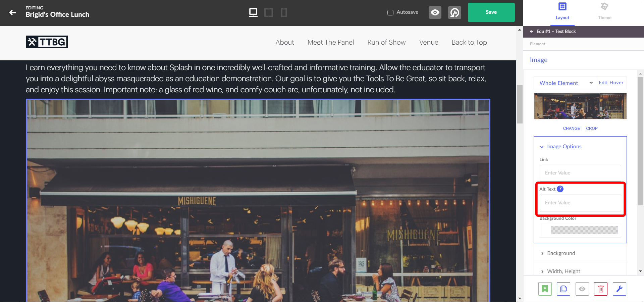644x302 pixels.
Task: Open advanced wrench settings icon
Action: (620, 289)
